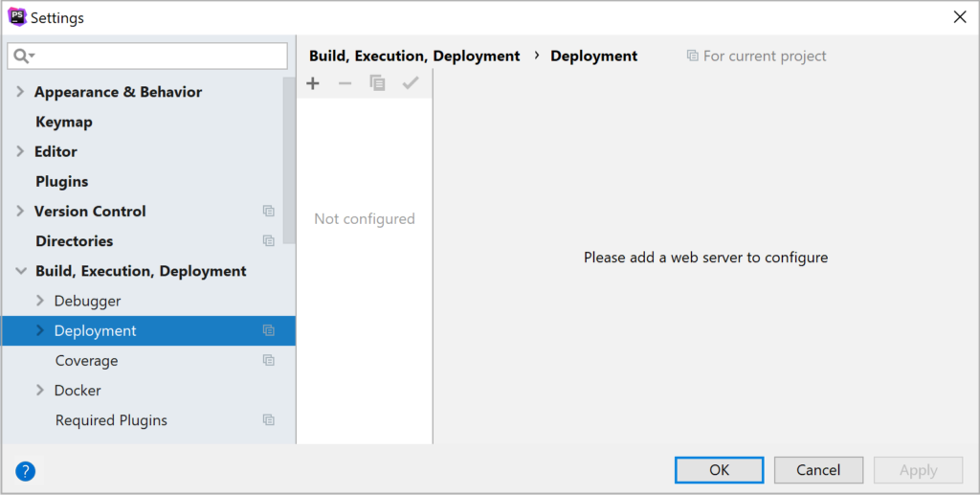Image resolution: width=980 pixels, height=495 pixels.
Task: Click project icon beside Version Control
Action: click(269, 212)
